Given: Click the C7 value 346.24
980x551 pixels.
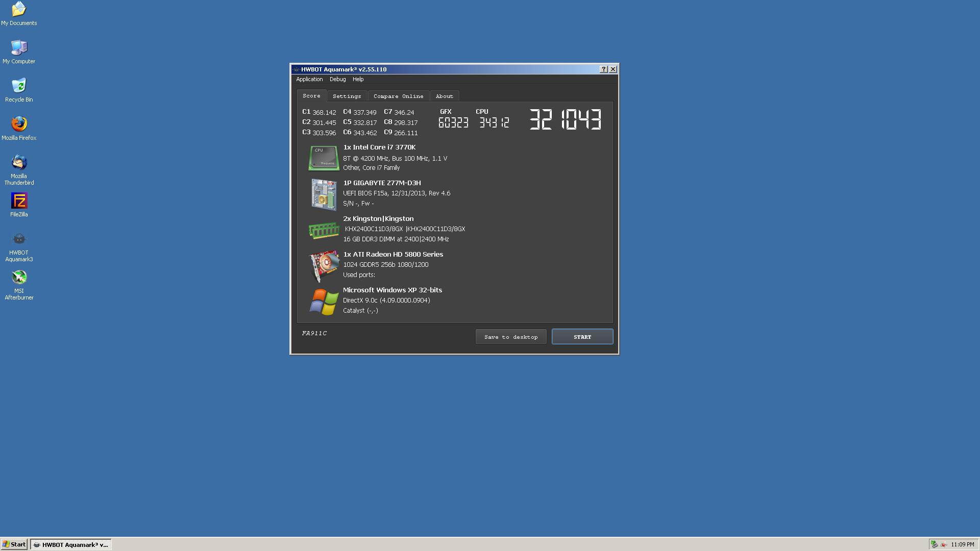Looking at the screenshot, I should click(x=404, y=112).
